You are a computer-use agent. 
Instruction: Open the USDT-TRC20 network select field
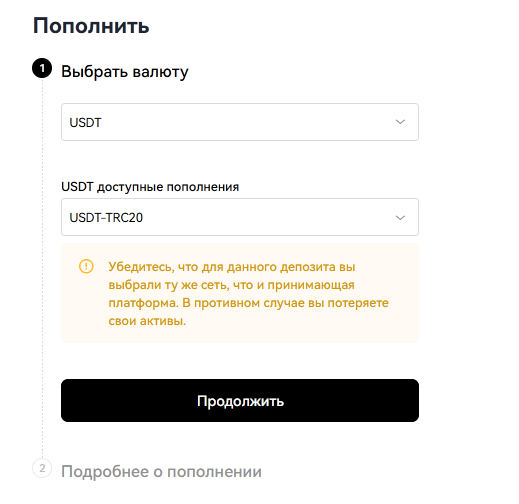(240, 217)
